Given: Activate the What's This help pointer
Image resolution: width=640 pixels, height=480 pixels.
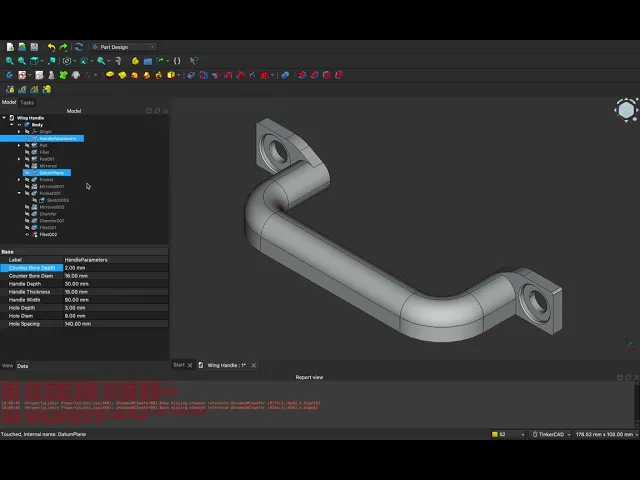Looking at the screenshot, I should click(194, 61).
